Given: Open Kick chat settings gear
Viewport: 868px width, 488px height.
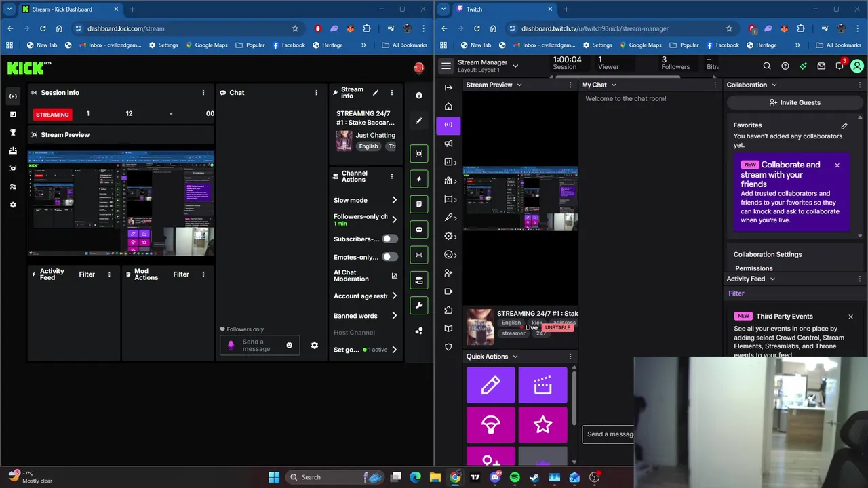Looking at the screenshot, I should pyautogui.click(x=315, y=345).
